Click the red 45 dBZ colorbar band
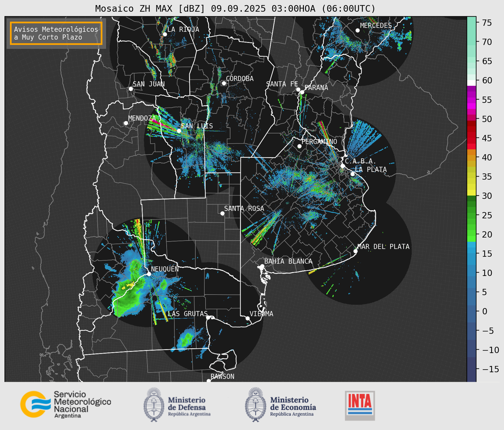 pyautogui.click(x=471, y=138)
